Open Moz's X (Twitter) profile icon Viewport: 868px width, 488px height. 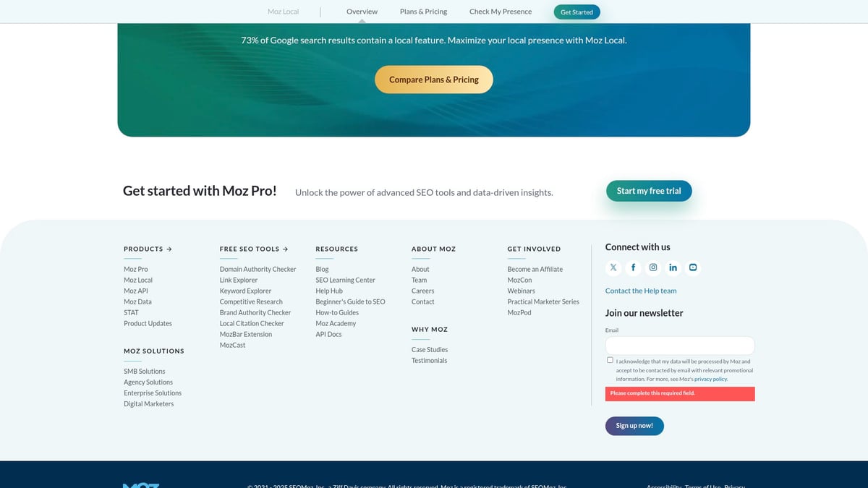(x=613, y=267)
